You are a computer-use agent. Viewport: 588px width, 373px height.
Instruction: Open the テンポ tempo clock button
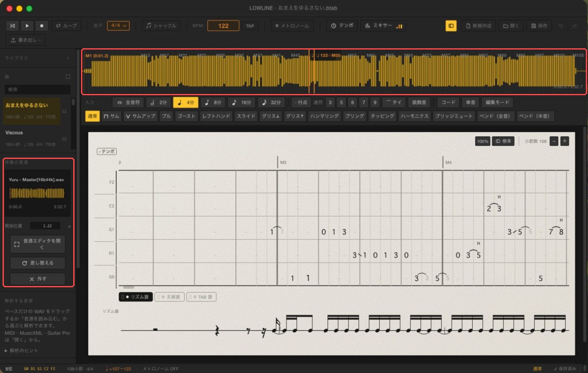[342, 26]
